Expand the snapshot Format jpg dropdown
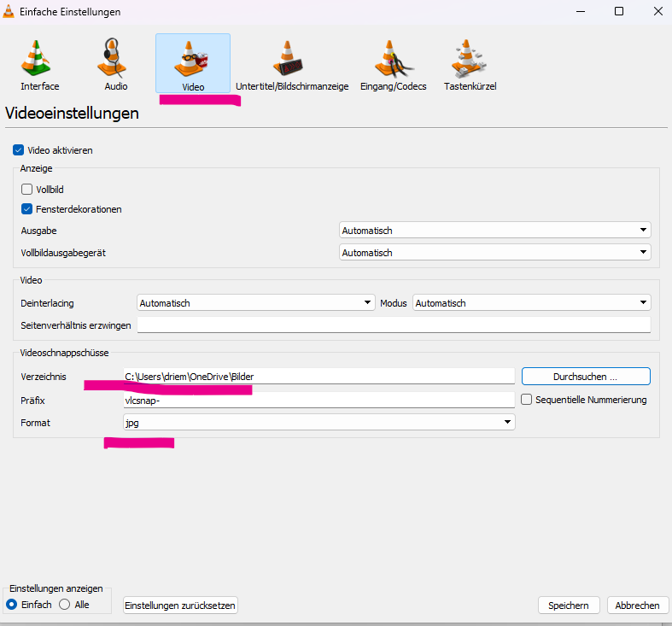Screen dimensions: 672x626 [318, 422]
